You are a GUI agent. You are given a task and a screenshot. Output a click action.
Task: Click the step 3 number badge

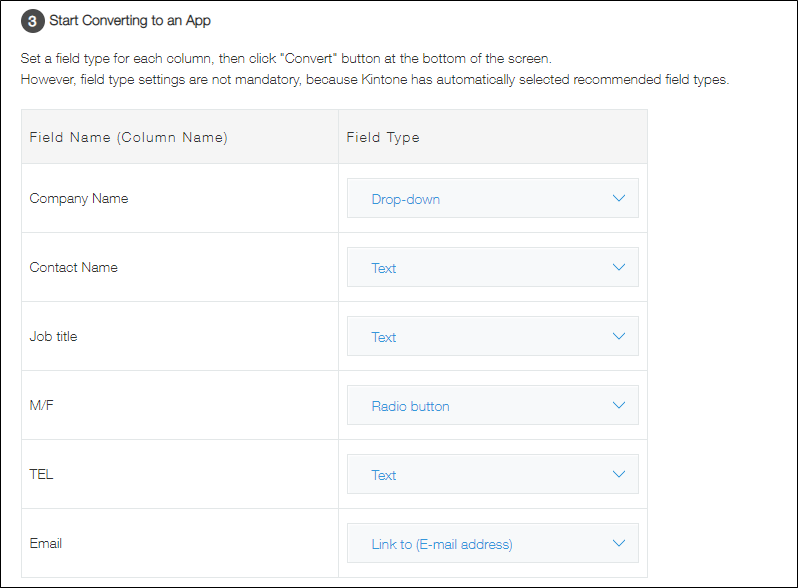(x=32, y=21)
